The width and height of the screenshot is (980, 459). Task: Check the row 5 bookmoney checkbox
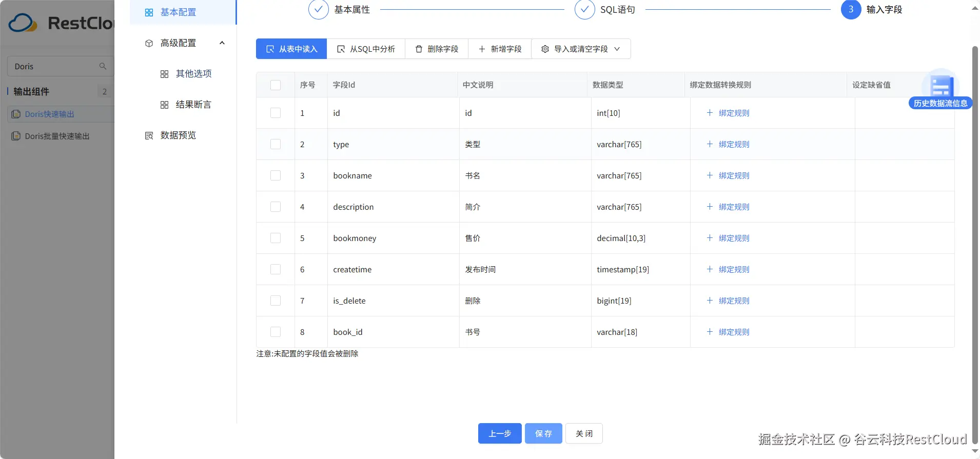coord(276,238)
